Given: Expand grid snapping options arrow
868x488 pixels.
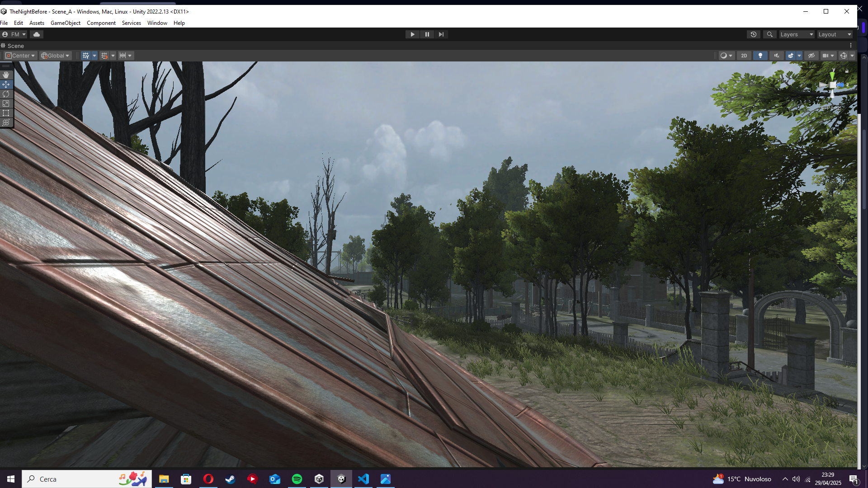Looking at the screenshot, I should click(113, 56).
